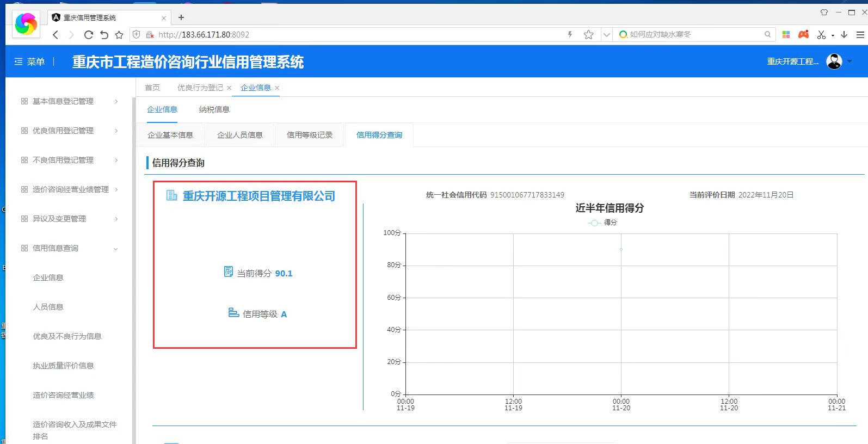
Task: Bookmark page with toolbar star icon
Action: 119,35
